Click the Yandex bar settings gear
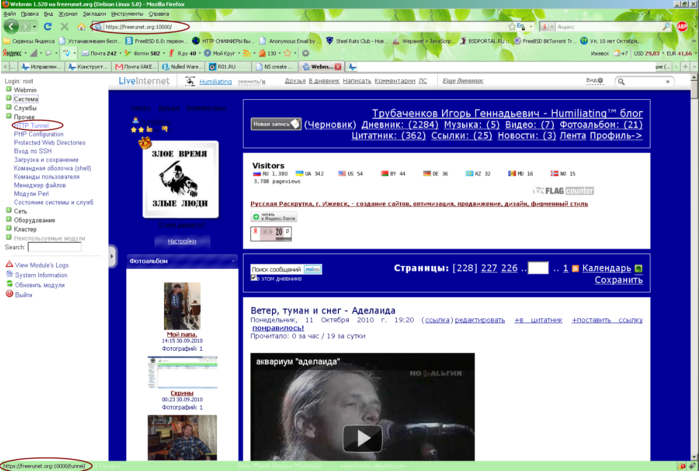 point(305,53)
